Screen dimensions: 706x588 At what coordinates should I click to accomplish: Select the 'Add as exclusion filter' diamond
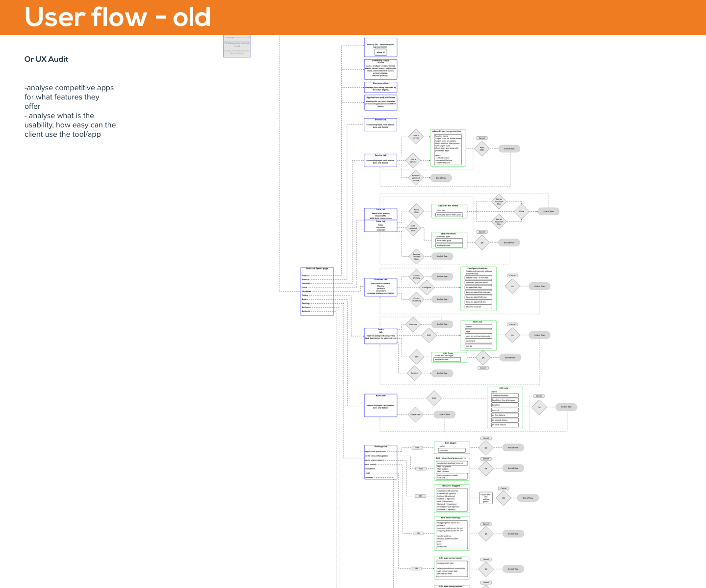tap(499, 221)
